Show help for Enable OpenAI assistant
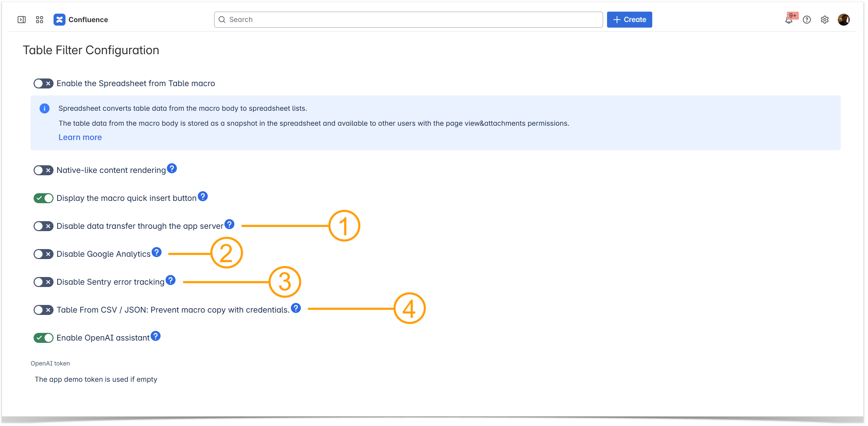868x426 pixels. tap(156, 336)
